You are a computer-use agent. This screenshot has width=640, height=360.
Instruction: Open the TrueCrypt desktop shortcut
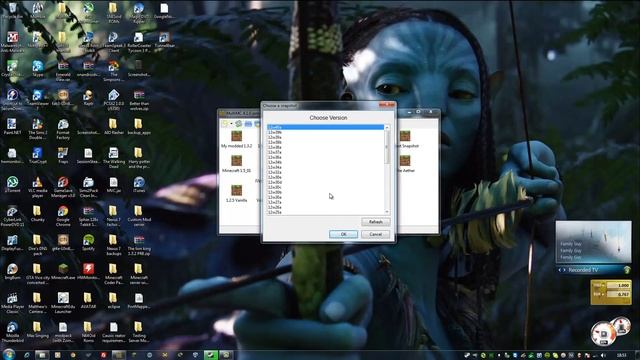(38, 156)
